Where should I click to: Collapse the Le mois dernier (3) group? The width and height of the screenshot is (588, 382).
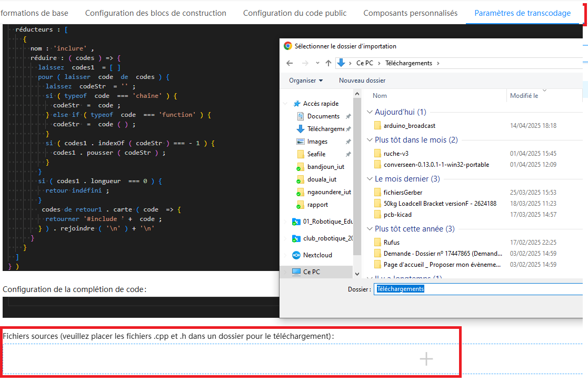pyautogui.click(x=370, y=179)
